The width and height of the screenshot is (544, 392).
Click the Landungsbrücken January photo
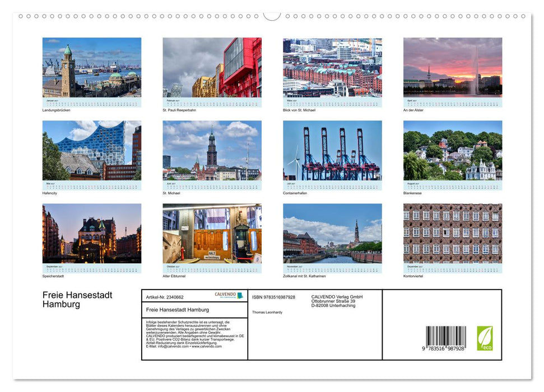tap(91, 67)
